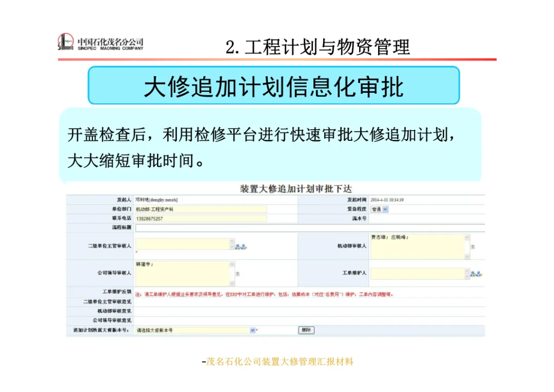Click the 机动部审核意见 label
This screenshot has height=392, width=554.
coord(114,311)
